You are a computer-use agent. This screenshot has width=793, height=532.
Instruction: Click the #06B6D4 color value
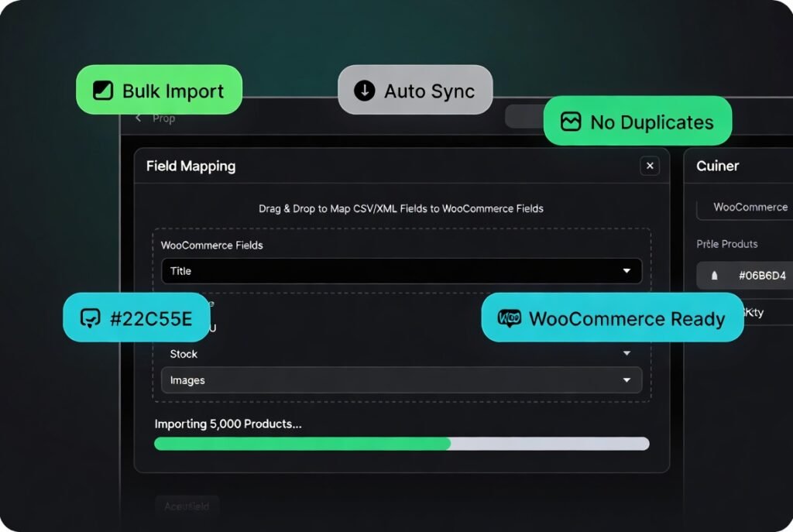[x=762, y=276]
